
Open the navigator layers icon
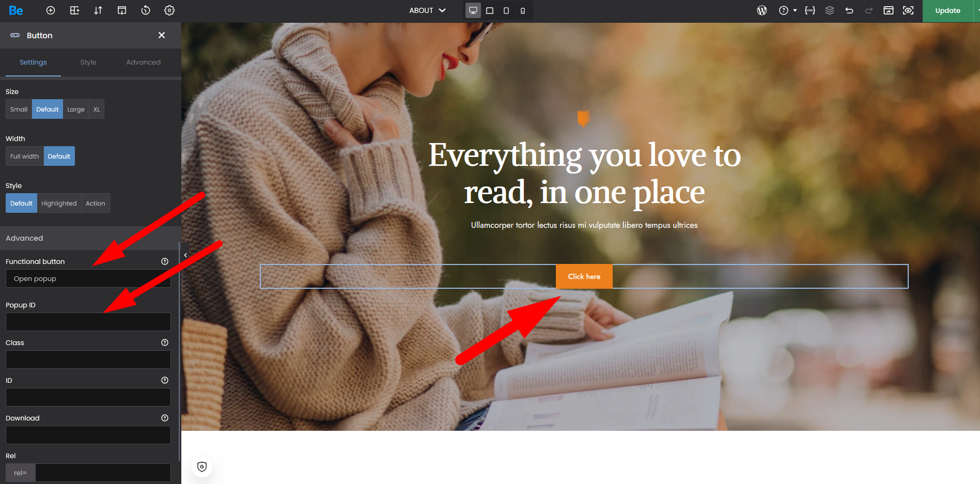(830, 10)
